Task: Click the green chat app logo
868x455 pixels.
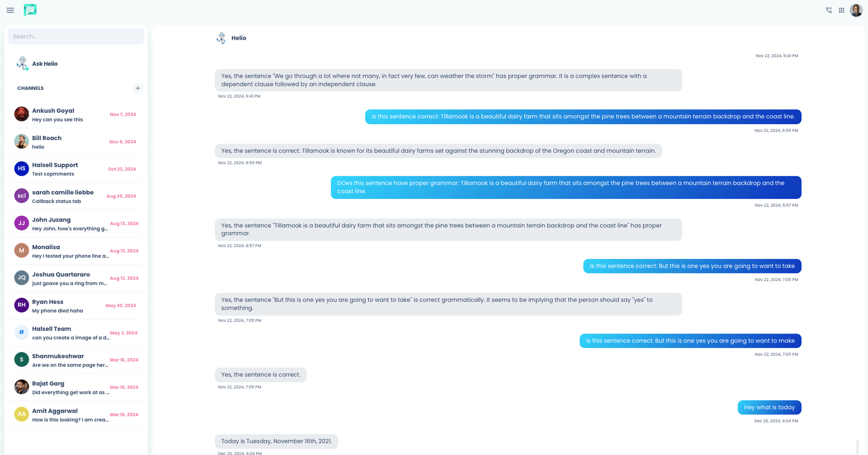Action: tap(30, 10)
